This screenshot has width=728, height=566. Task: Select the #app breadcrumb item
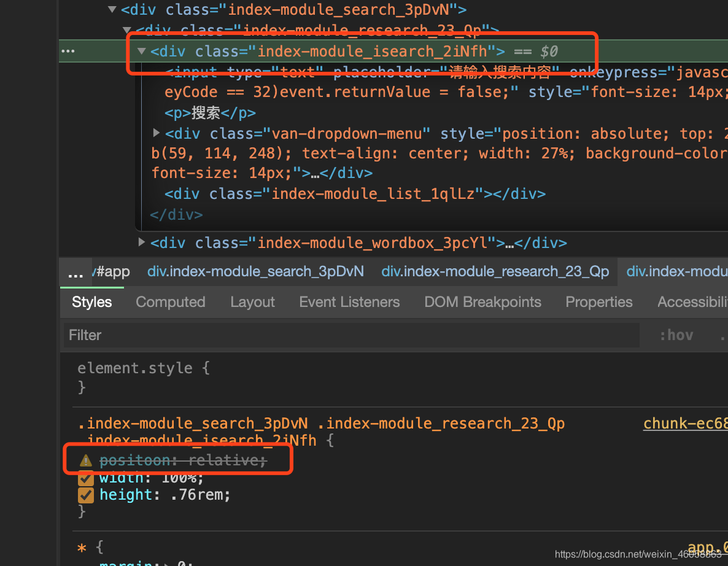click(x=112, y=271)
